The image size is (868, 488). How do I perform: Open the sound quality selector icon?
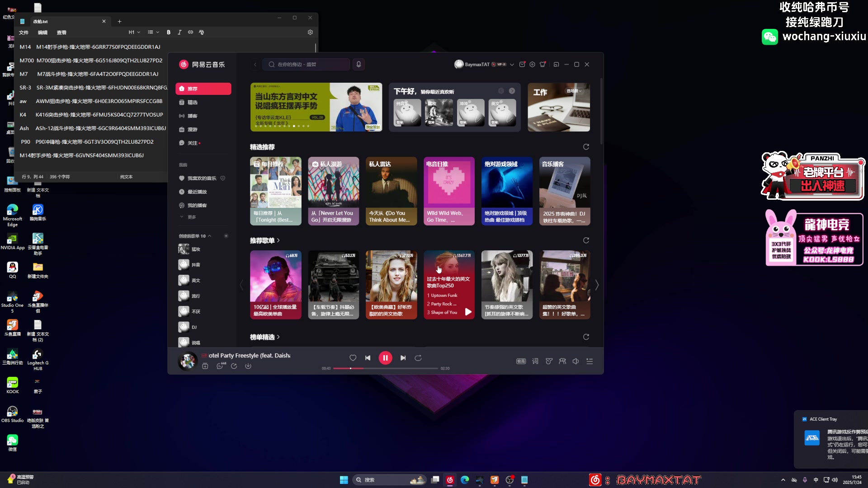tap(521, 361)
